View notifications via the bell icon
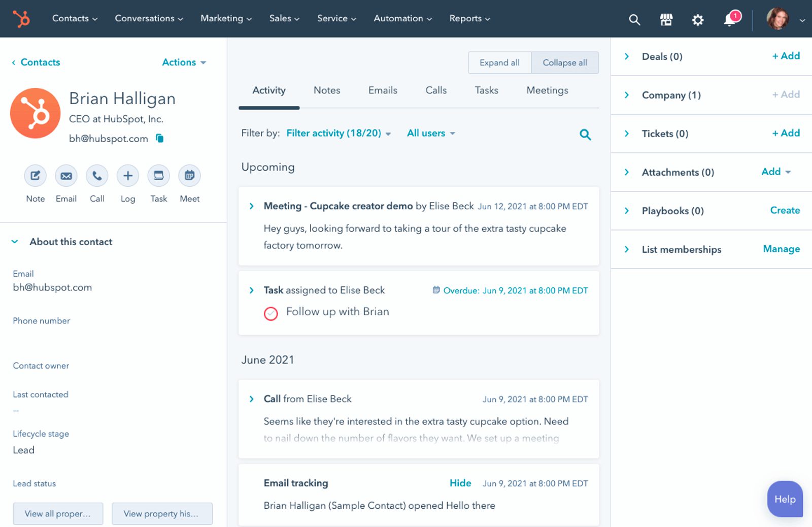This screenshot has height=527, width=812. tap(729, 19)
